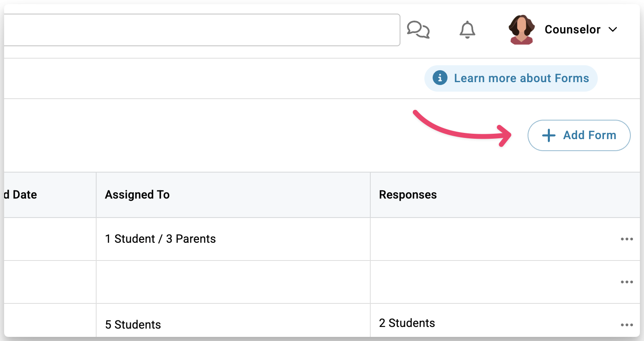The width and height of the screenshot is (644, 341).
Task: Open the chat messages icon
Action: pyautogui.click(x=418, y=30)
